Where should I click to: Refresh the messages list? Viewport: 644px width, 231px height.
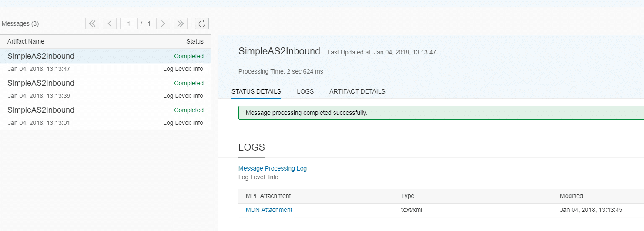point(202,23)
